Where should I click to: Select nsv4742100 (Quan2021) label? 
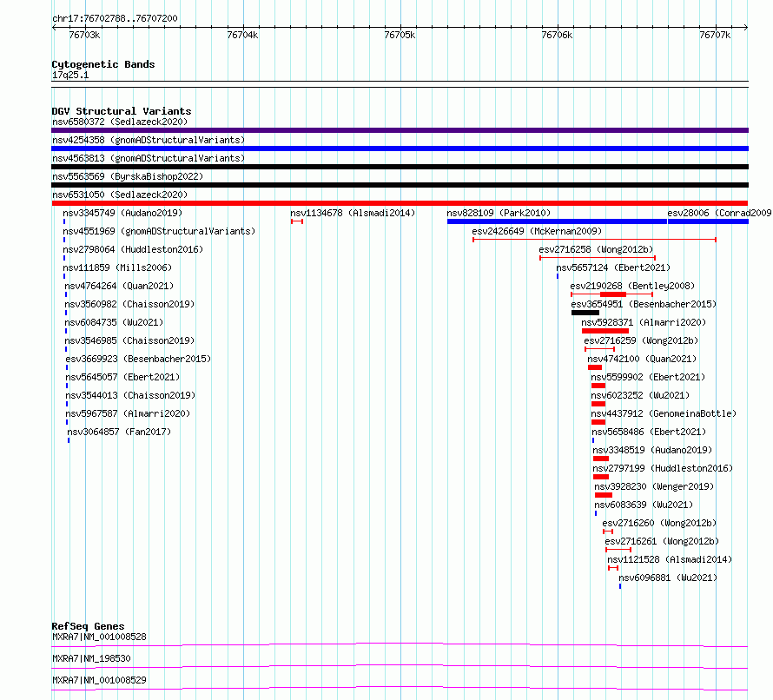[642, 359]
